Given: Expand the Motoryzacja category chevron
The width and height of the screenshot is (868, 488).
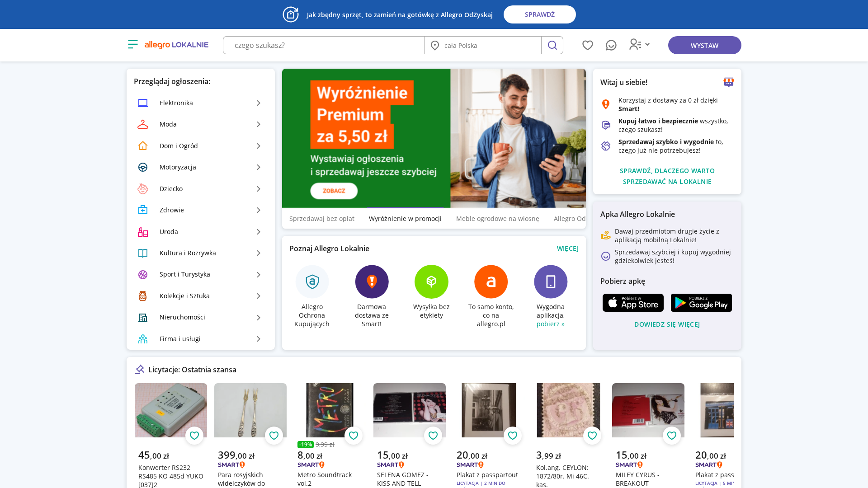Looking at the screenshot, I should pyautogui.click(x=259, y=167).
